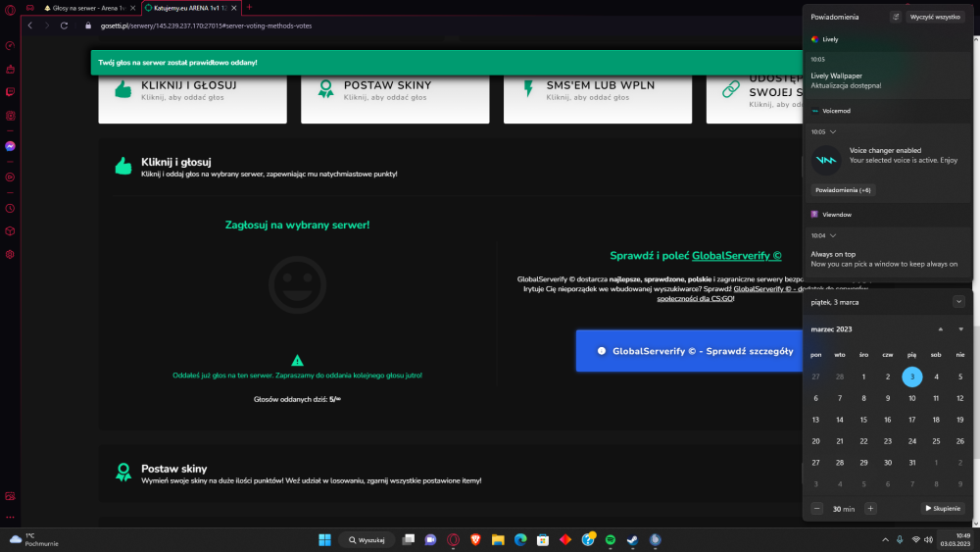Screen dimensions: 980x552
Task: Select March 15 in the calendar
Action: click(863, 420)
